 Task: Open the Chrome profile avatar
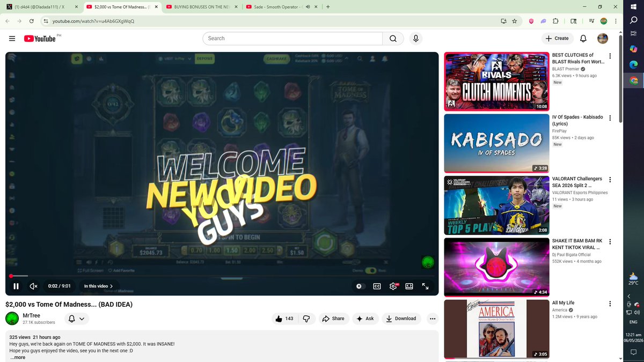pos(604,21)
